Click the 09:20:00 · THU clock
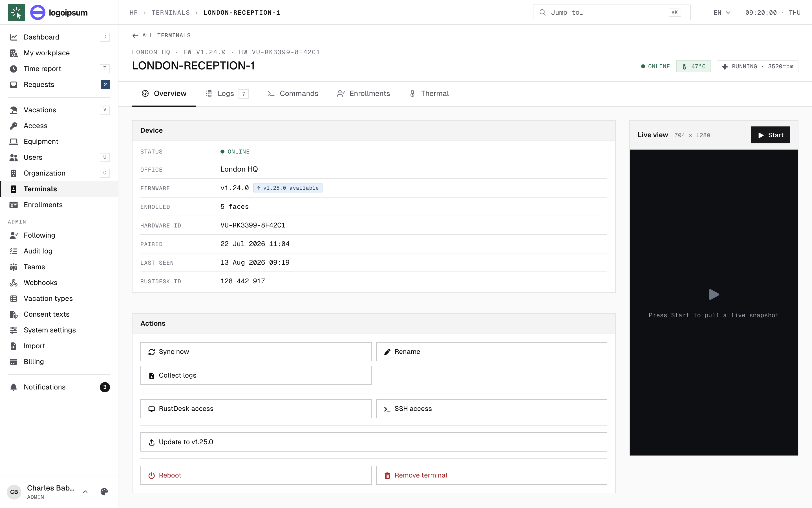The width and height of the screenshot is (812, 508). point(773,12)
